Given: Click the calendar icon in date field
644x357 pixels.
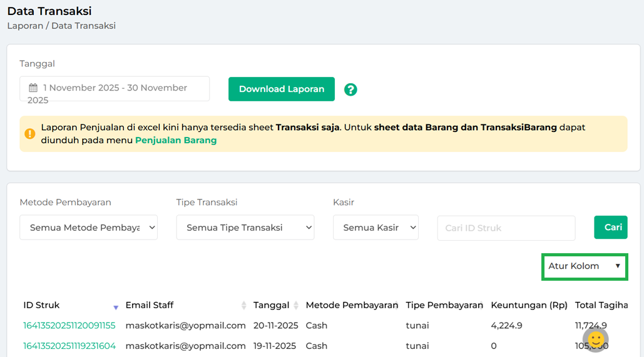Looking at the screenshot, I should coord(33,88).
